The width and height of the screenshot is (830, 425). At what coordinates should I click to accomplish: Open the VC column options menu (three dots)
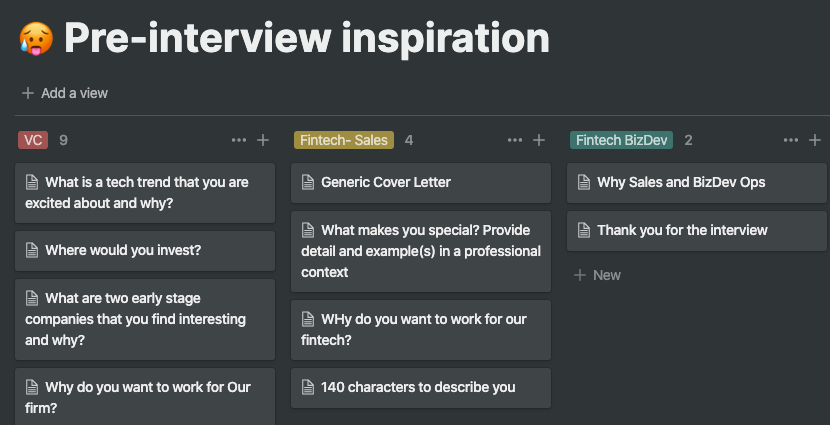click(x=238, y=141)
